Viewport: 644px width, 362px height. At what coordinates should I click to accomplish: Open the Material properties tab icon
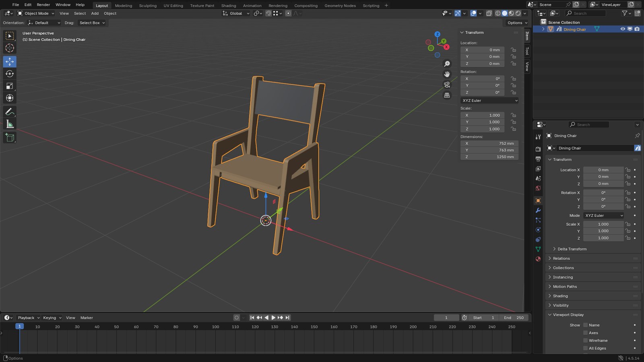coord(538,259)
